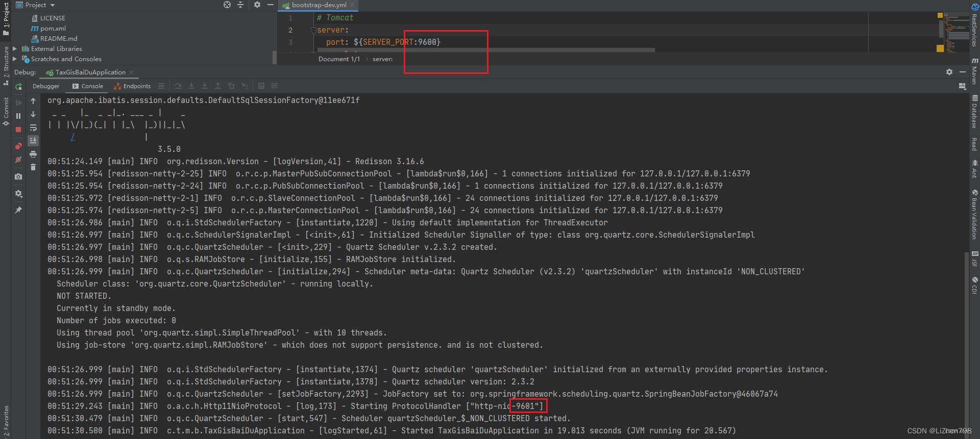The height and width of the screenshot is (439, 980).
Task: Locate opened file crosshair icon
Action: click(x=227, y=5)
